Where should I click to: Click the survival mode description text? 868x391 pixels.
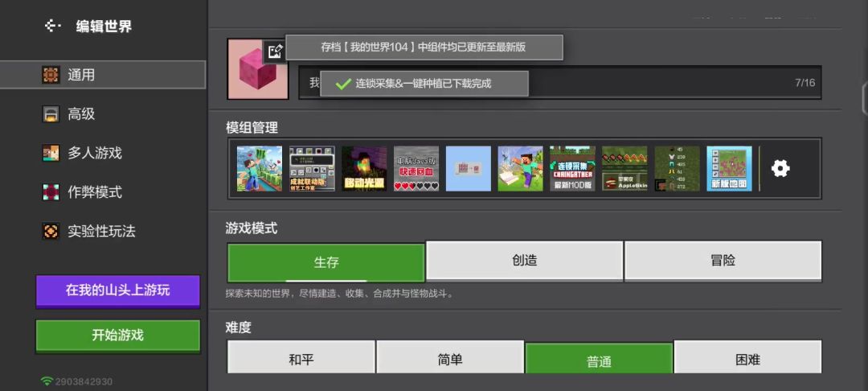340,294
